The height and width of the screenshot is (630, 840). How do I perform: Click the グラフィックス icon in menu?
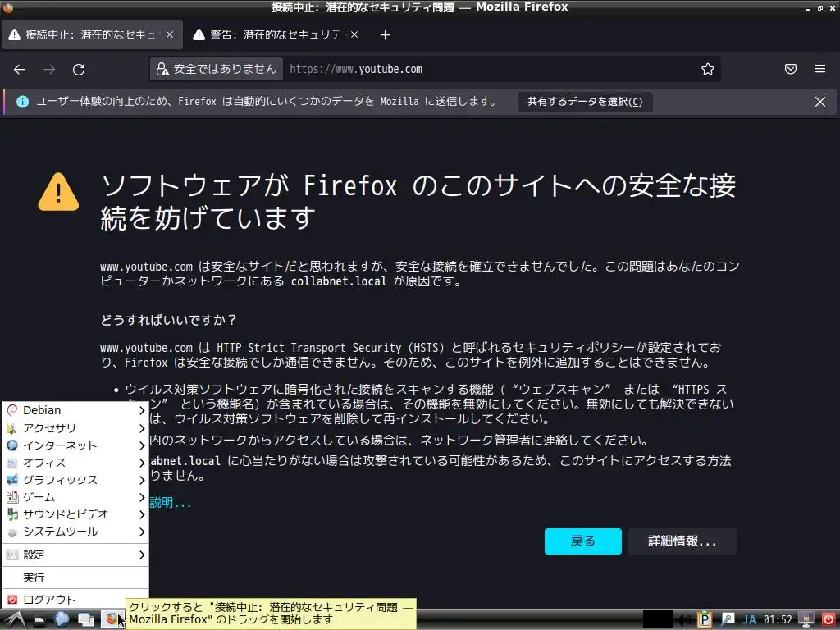pos(12,479)
